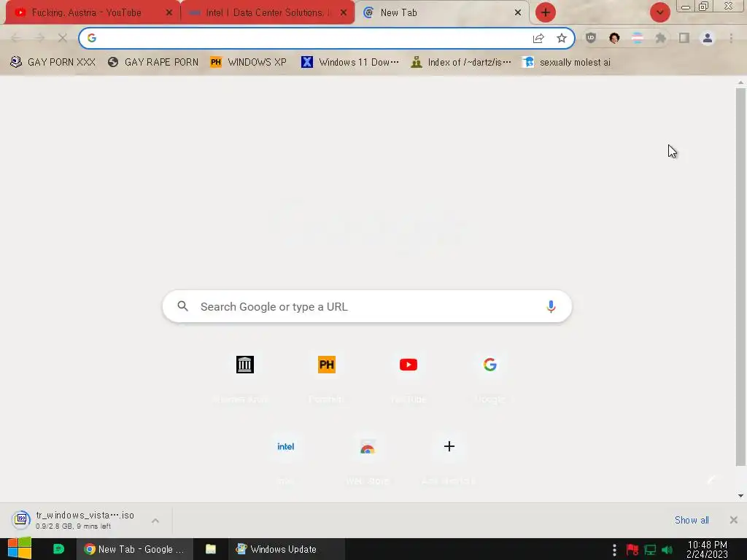Open the WINDOWS XP bookmark
This screenshot has width=747, height=560.
[249, 62]
